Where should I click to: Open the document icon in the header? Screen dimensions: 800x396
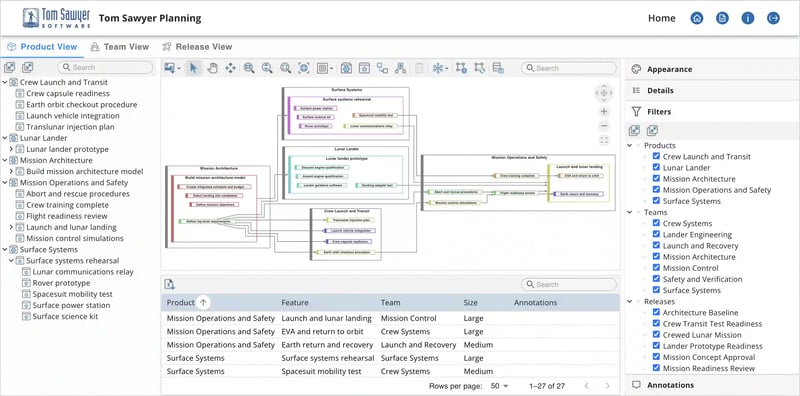point(722,18)
